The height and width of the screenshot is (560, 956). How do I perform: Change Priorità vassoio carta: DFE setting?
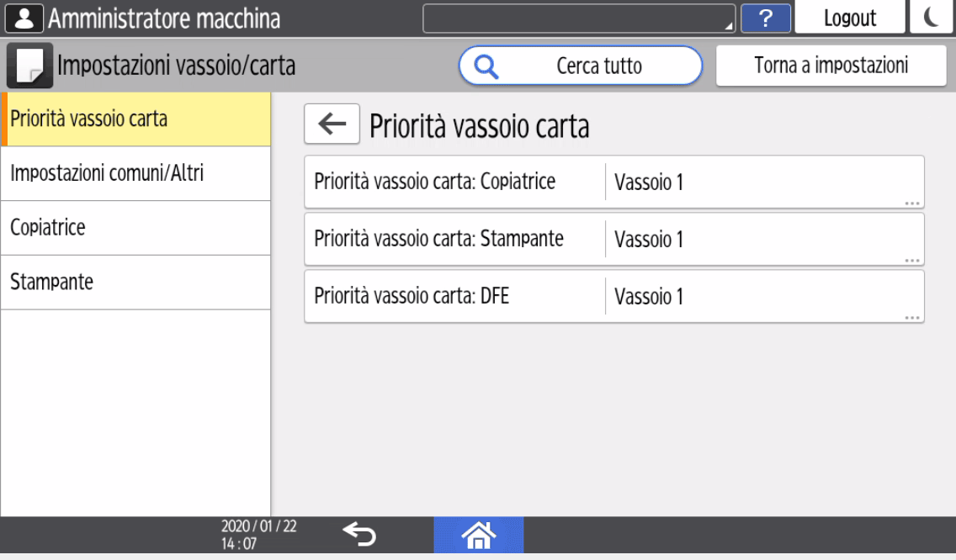point(614,296)
